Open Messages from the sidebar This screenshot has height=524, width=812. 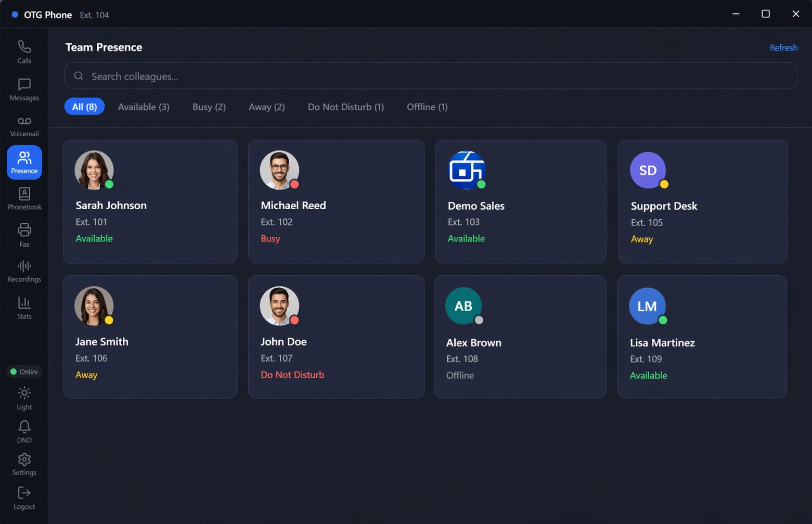24,90
